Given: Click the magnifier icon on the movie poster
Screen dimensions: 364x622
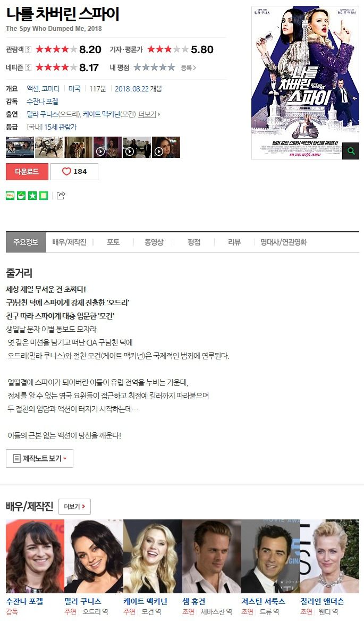Looking at the screenshot, I should 351,151.
